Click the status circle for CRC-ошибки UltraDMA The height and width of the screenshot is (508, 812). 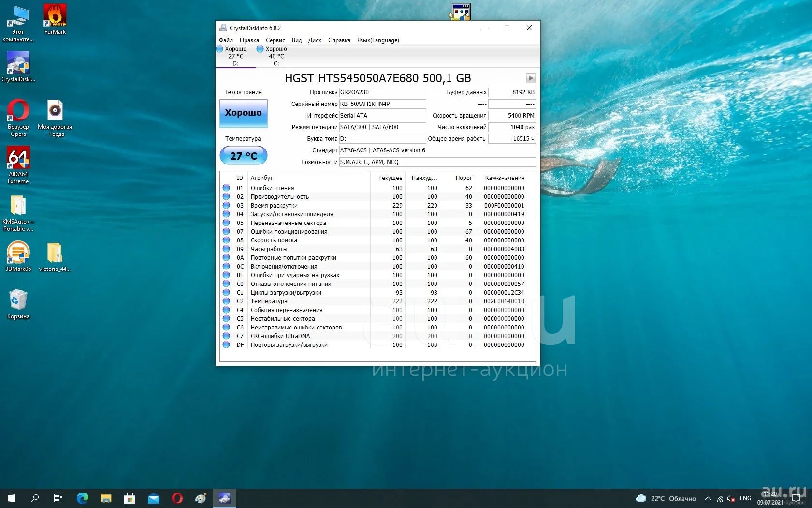click(226, 336)
